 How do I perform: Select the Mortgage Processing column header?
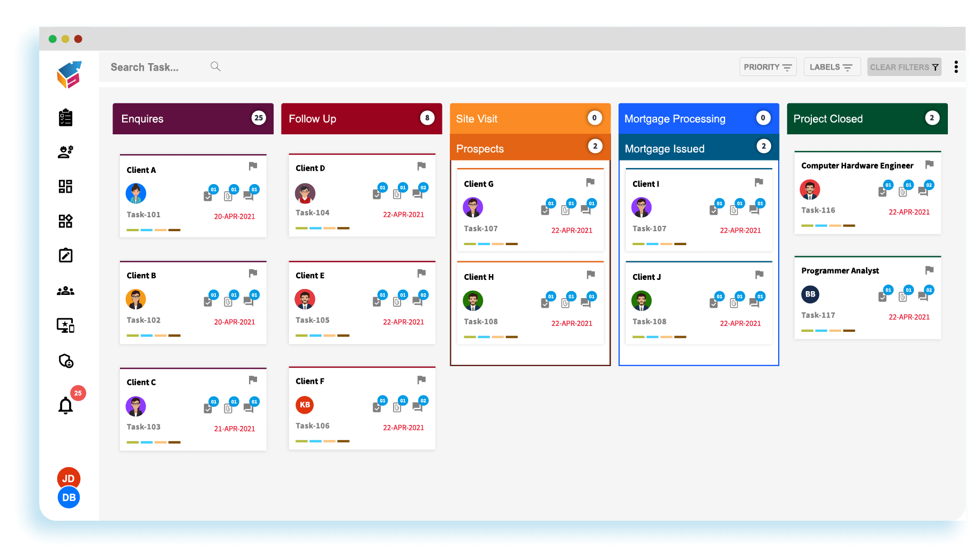699,118
